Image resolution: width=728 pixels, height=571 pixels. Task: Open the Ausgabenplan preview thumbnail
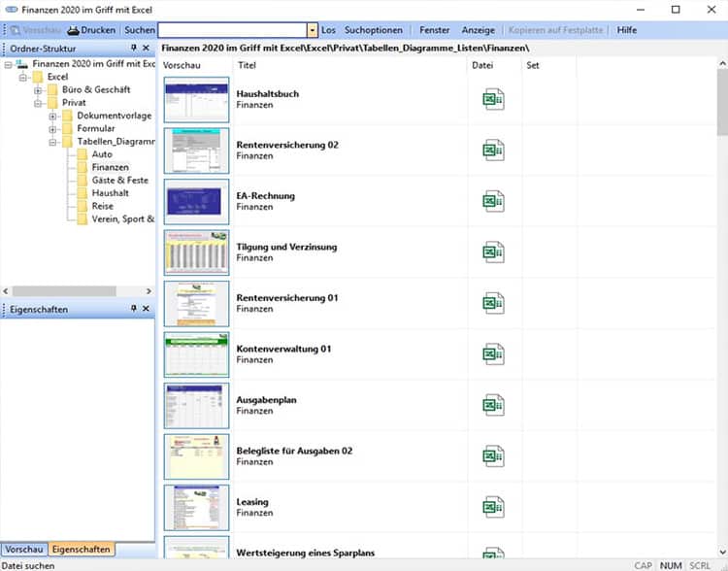(196, 406)
